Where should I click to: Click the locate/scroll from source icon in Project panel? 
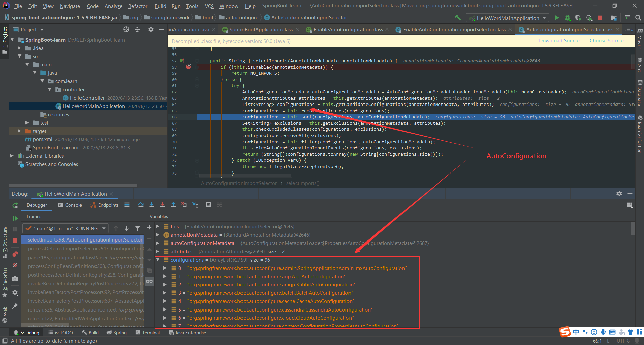(126, 29)
